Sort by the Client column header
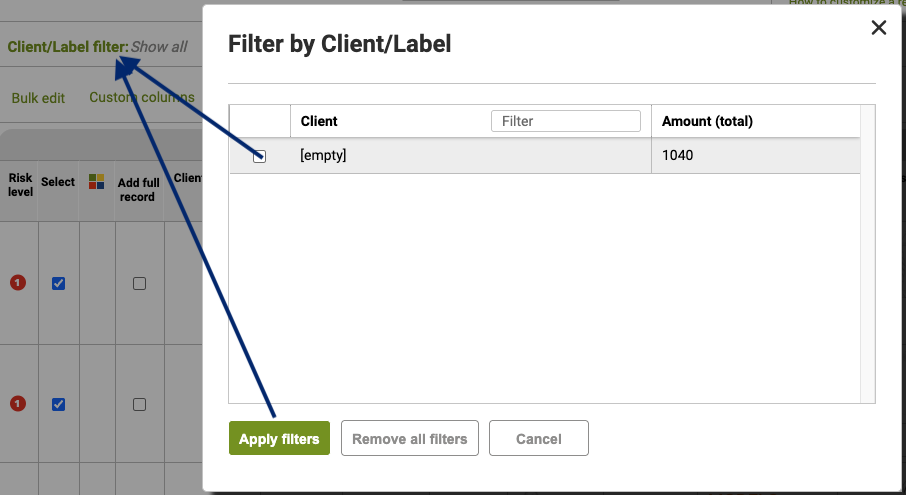Image resolution: width=906 pixels, height=495 pixels. (319, 121)
